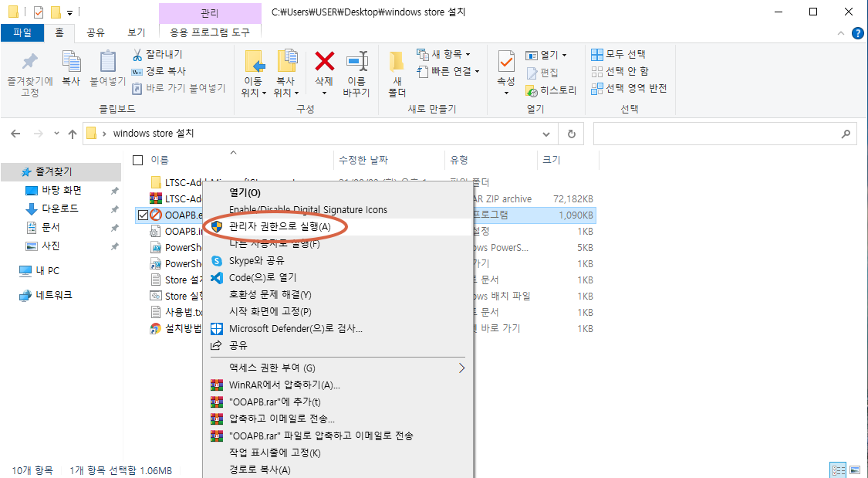Click 바로 가기 붙여넣기
Viewport: 868px width, 478px height.
tap(179, 88)
